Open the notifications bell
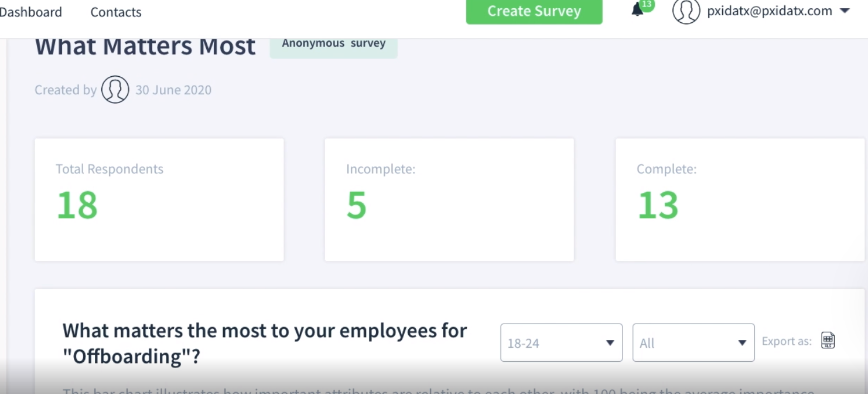868x394 pixels. pyautogui.click(x=637, y=11)
